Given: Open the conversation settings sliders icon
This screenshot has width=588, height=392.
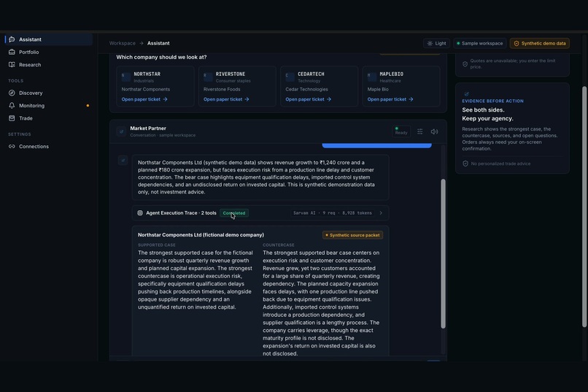Looking at the screenshot, I should click(x=420, y=131).
